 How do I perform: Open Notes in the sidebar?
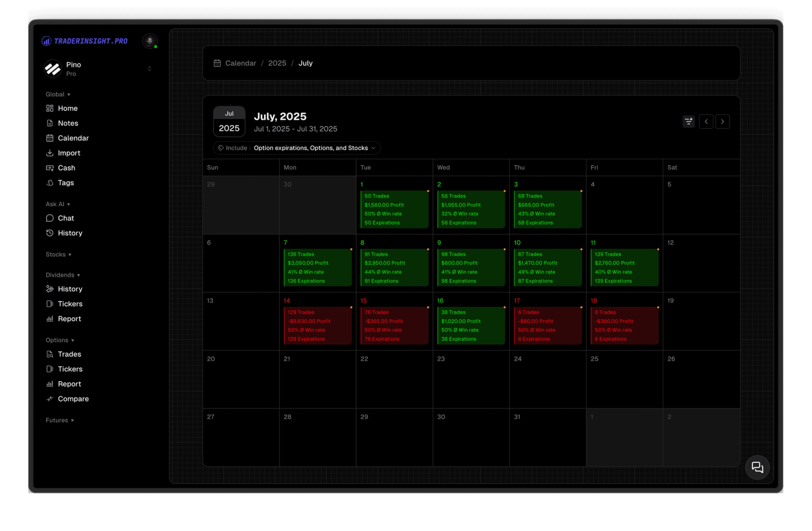pyautogui.click(x=68, y=123)
